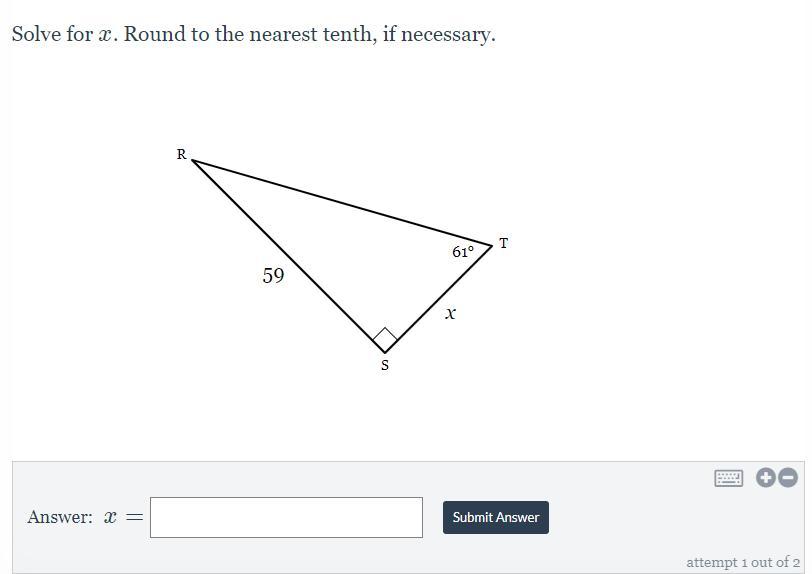
Task: Click the side ST line of the triangle
Action: click(x=438, y=299)
